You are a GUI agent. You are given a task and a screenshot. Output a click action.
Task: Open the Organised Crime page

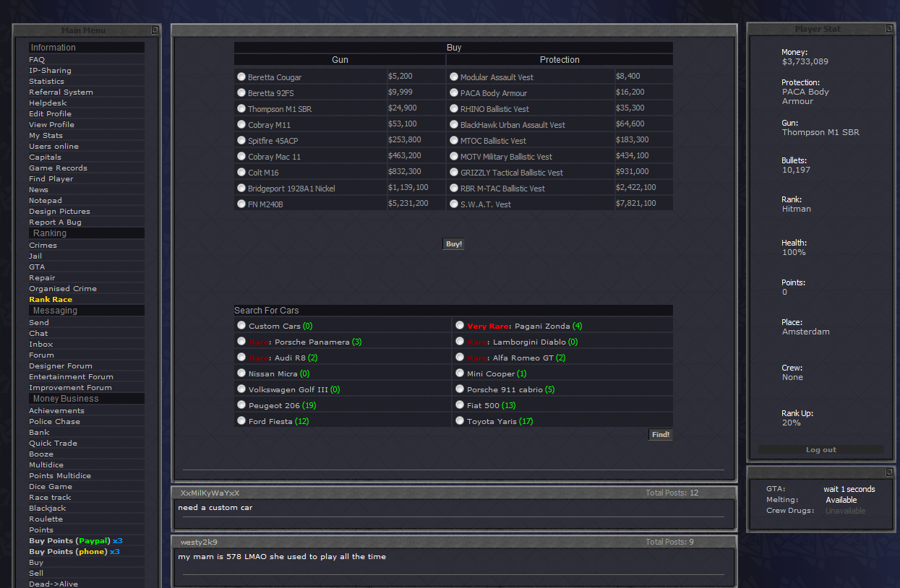pos(62,288)
